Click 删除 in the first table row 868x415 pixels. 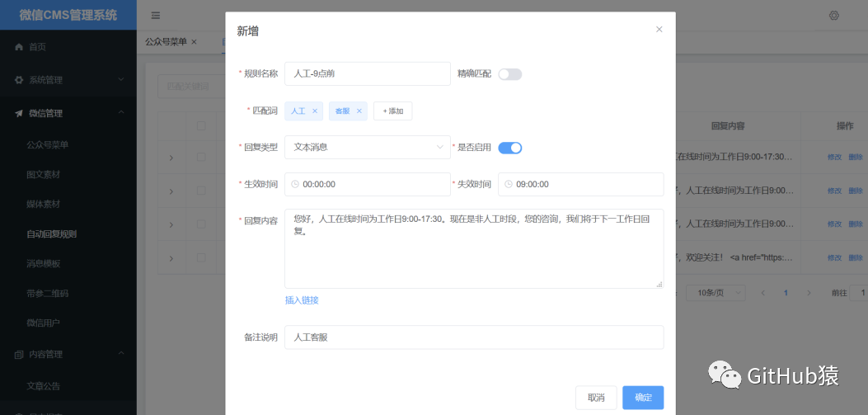[856, 158]
